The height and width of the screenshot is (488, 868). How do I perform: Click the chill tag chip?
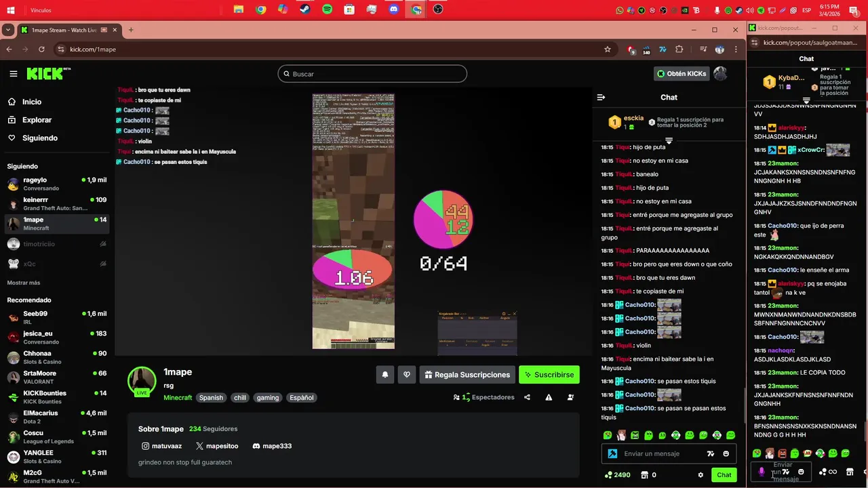(x=240, y=398)
